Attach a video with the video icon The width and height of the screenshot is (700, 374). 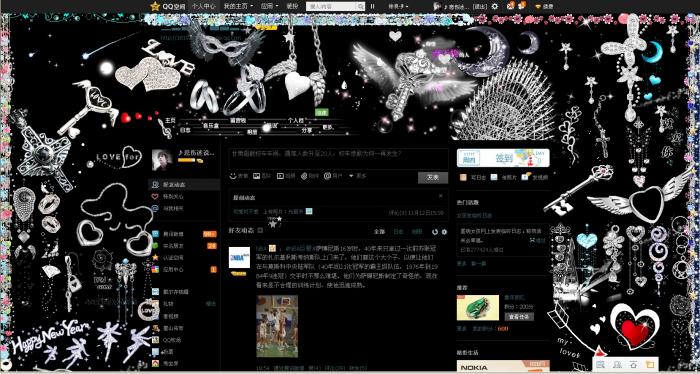pyautogui.click(x=280, y=176)
